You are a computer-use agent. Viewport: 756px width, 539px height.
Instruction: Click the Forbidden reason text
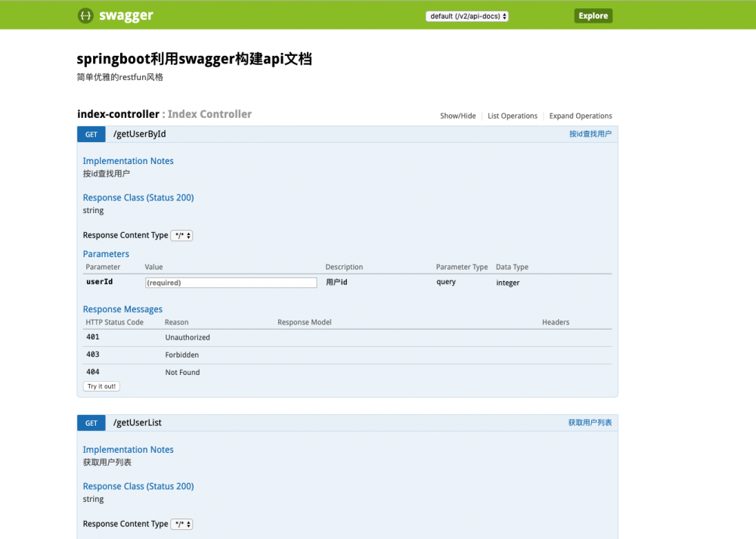pos(181,355)
